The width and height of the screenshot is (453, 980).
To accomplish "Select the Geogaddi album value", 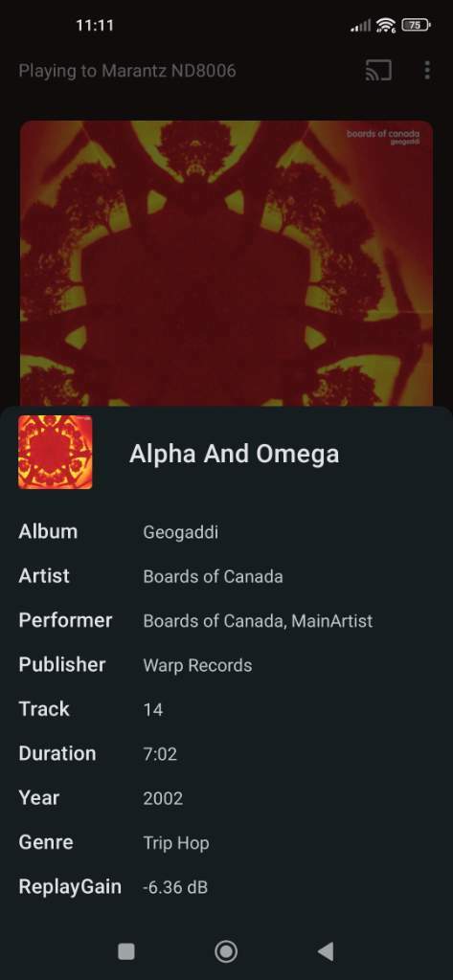I will click(181, 532).
